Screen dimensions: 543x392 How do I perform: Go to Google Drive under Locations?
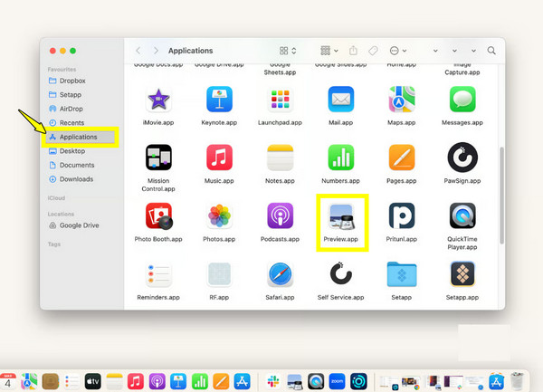pos(78,225)
